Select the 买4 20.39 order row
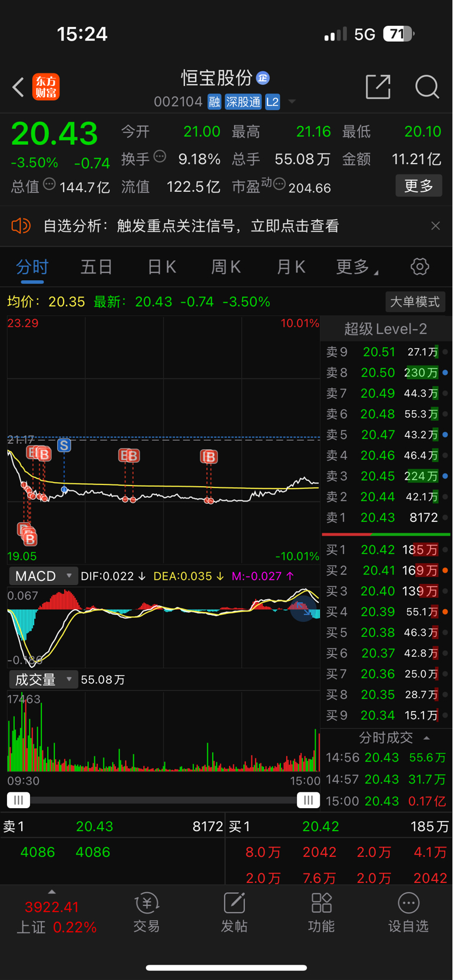Screen dimensions: 453x980 386,612
